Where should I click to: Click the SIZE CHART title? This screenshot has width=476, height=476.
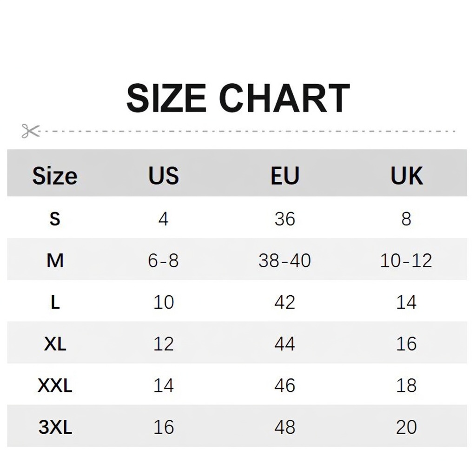(x=238, y=99)
